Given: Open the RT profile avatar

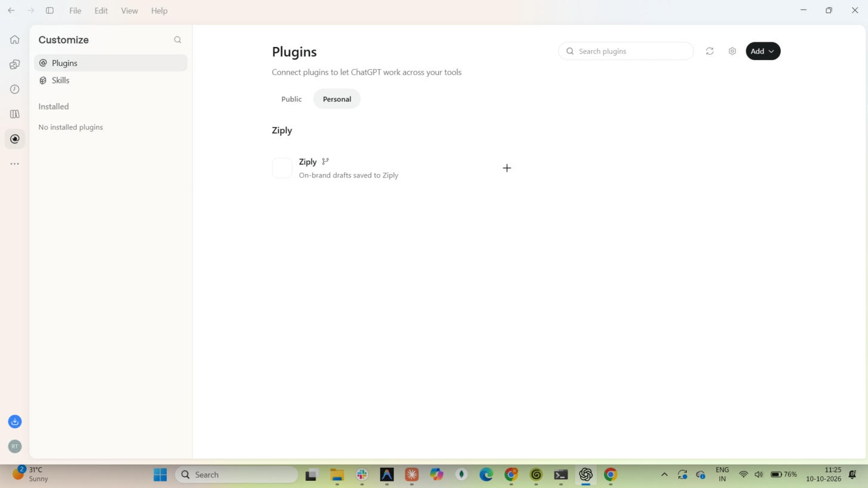Looking at the screenshot, I should coord(15,446).
